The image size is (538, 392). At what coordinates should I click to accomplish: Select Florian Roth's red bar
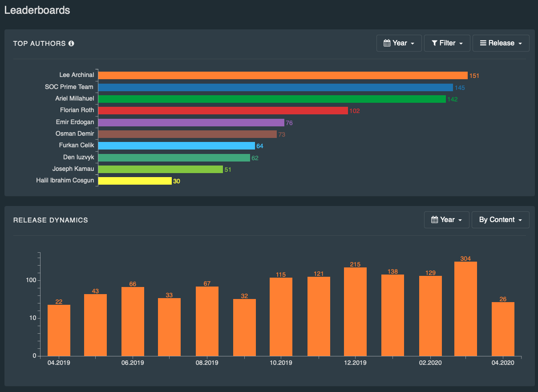222,110
